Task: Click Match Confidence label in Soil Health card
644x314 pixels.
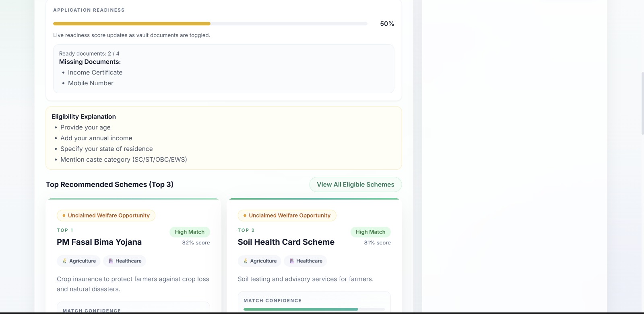Action: pos(272,301)
